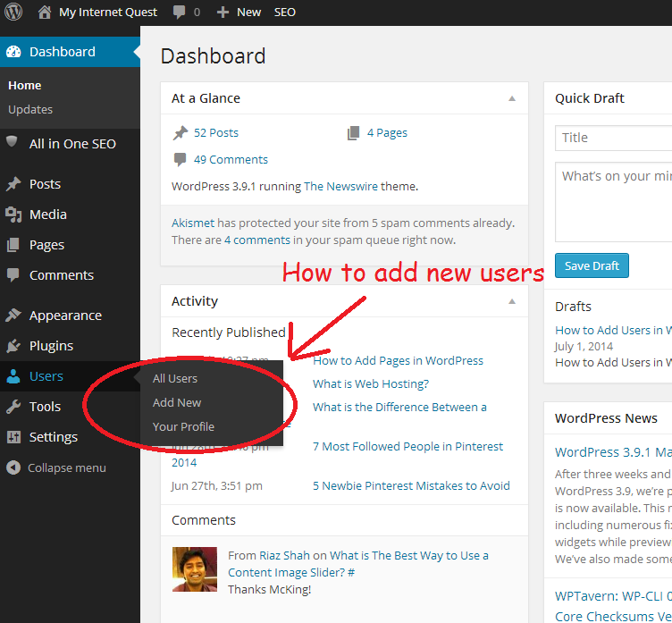This screenshot has height=623, width=672.
Task: Open the first How to Add Users draft
Action: (613, 330)
